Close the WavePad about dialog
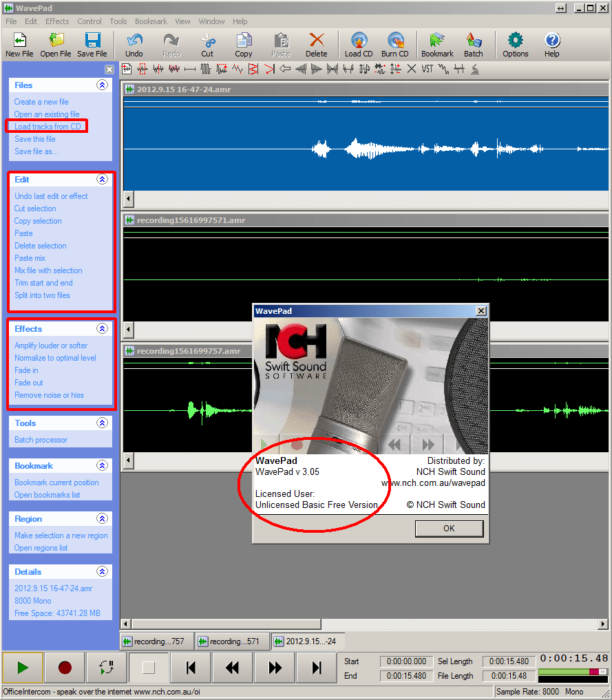This screenshot has width=612, height=700. [x=481, y=310]
